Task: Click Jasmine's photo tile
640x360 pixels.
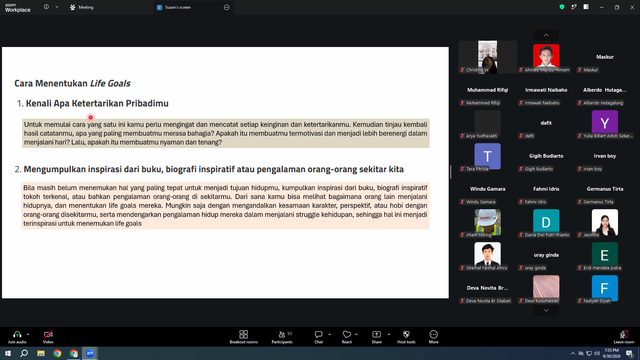Action: pyautogui.click(x=605, y=222)
